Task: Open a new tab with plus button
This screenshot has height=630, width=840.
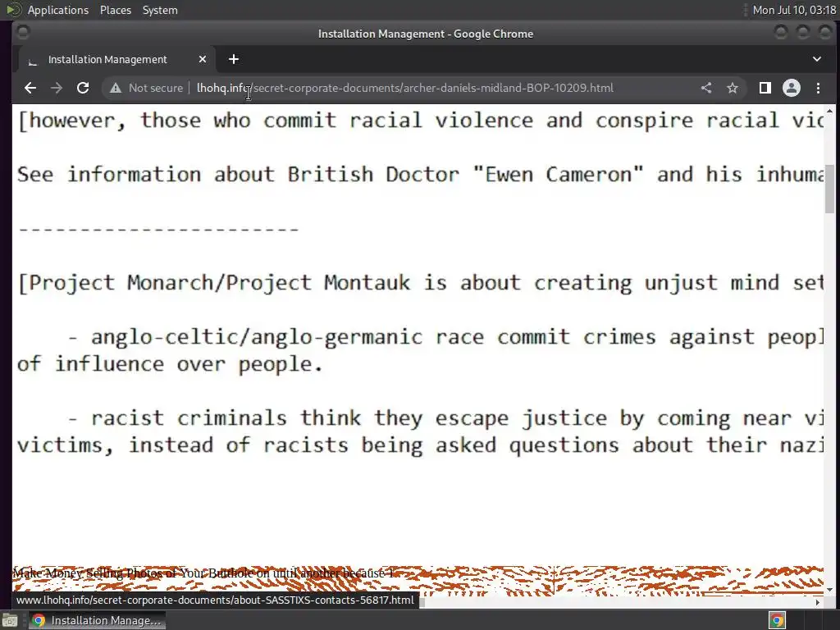Action: click(x=234, y=59)
